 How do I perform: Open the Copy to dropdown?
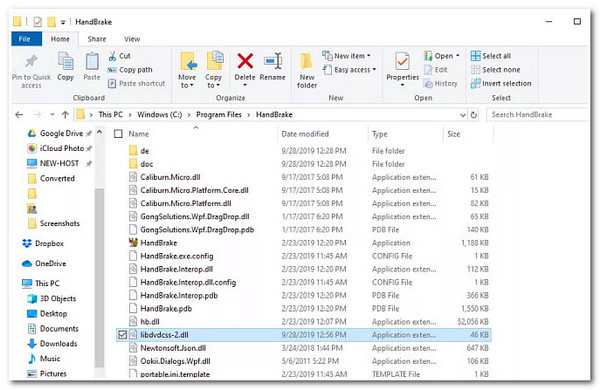coord(213,81)
